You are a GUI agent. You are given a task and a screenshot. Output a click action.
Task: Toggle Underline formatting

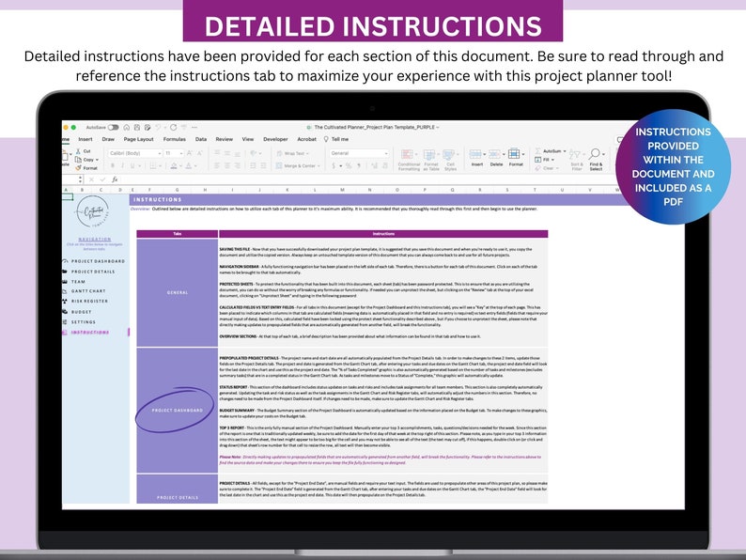coord(132,165)
